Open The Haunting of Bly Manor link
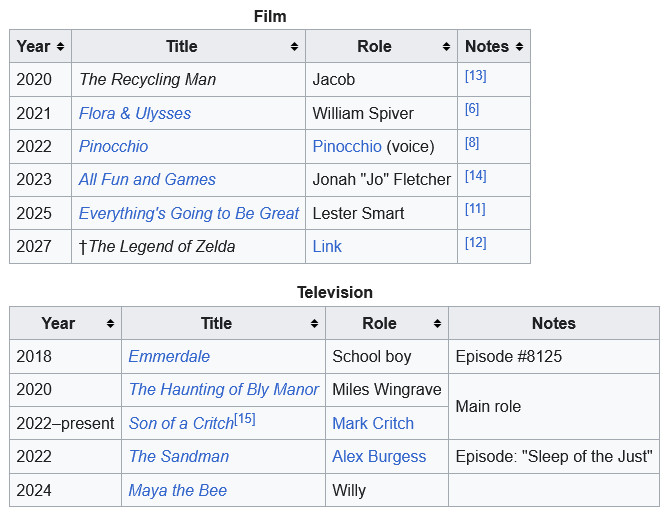 tap(224, 389)
